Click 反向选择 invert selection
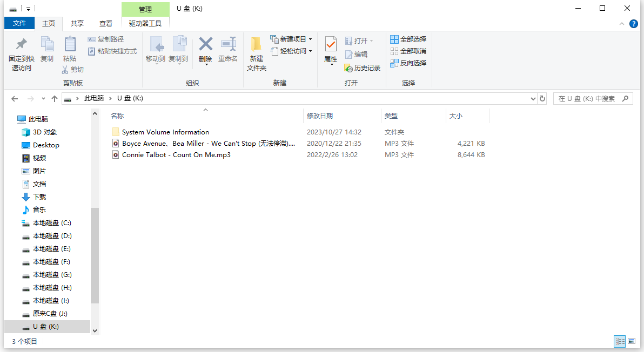The width and height of the screenshot is (644, 352). click(x=408, y=63)
